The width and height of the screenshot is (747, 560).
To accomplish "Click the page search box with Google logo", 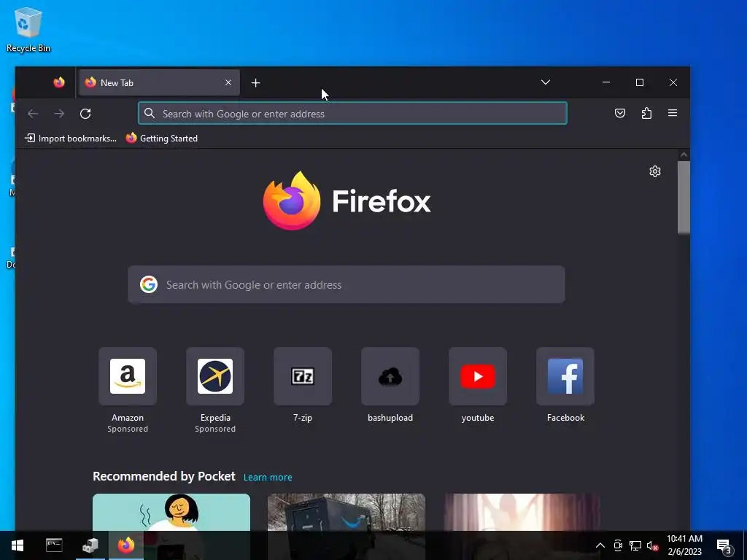I will click(x=347, y=285).
